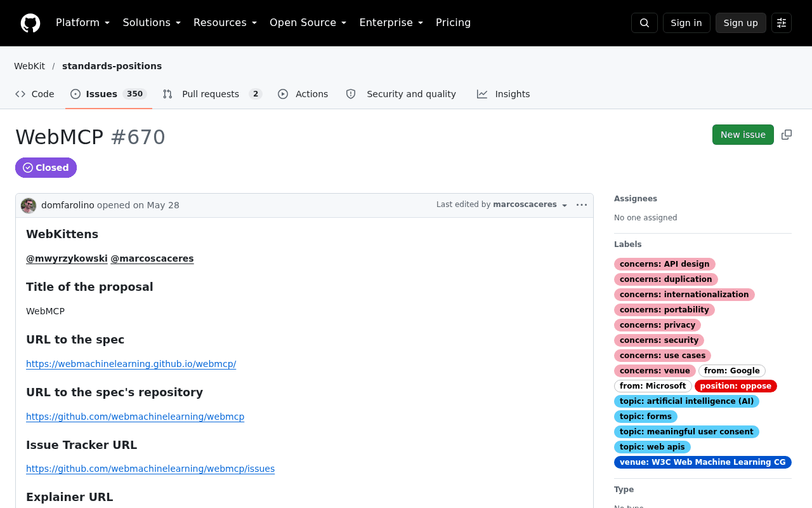Image resolution: width=812 pixels, height=508 pixels.
Task: Expand the Enterprise menu
Action: 391,23
